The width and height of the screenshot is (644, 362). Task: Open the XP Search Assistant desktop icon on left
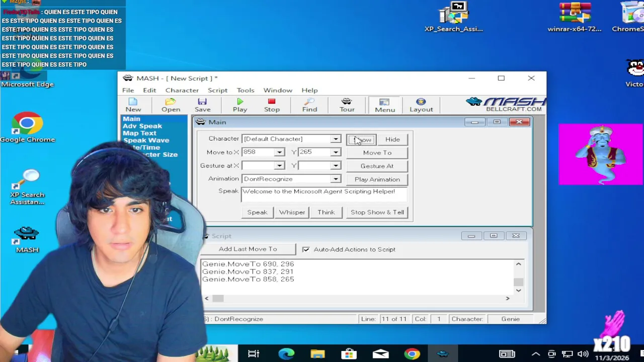[28, 187]
